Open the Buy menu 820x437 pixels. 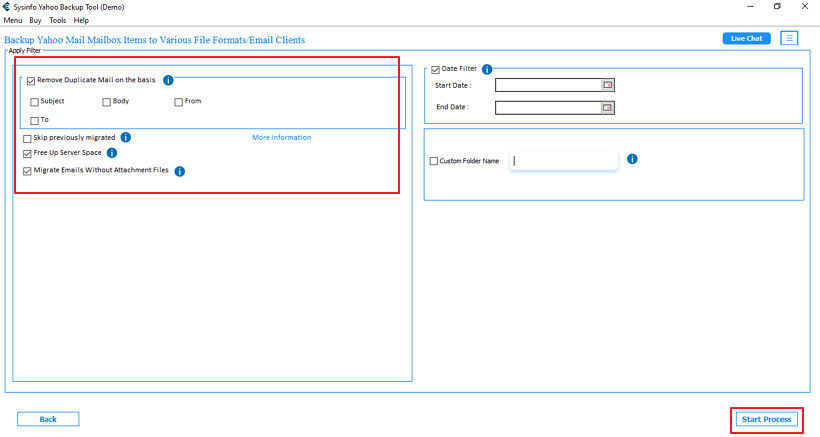(x=35, y=20)
